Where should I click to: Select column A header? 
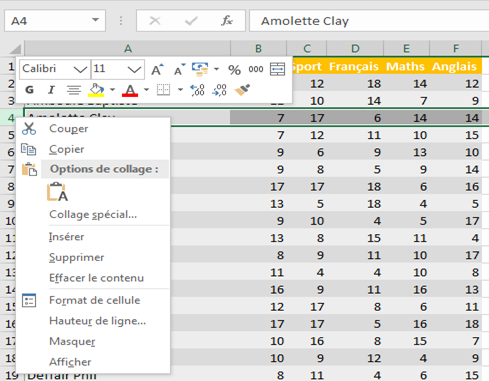[x=127, y=49]
